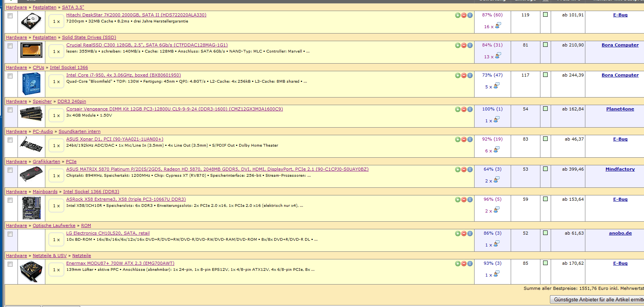Click red minus icon for ASRock X58 Extreme3
The width and height of the screenshot is (644, 307).
464,200
